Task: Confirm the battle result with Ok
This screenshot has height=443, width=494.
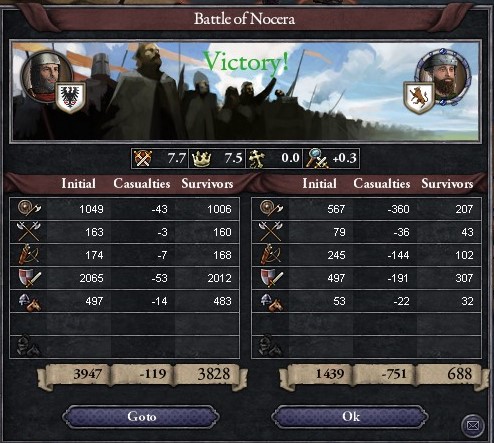Action: click(350, 416)
